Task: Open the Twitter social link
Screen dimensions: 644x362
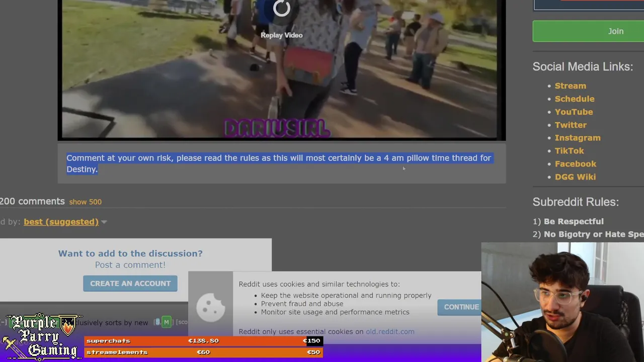Action: [x=571, y=125]
